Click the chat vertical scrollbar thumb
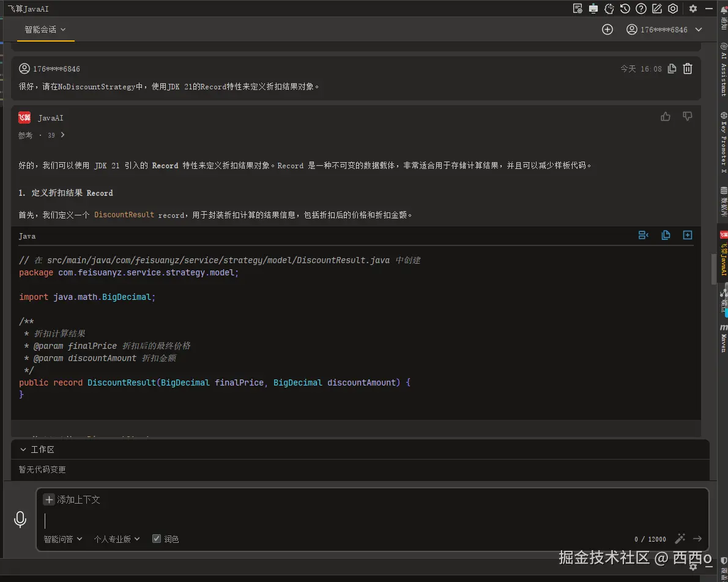The width and height of the screenshot is (728, 582). [713, 269]
